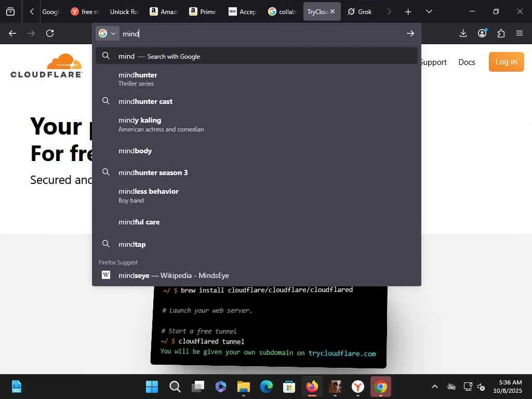Open the portrait thumbnail app on taskbar

(x=335, y=387)
